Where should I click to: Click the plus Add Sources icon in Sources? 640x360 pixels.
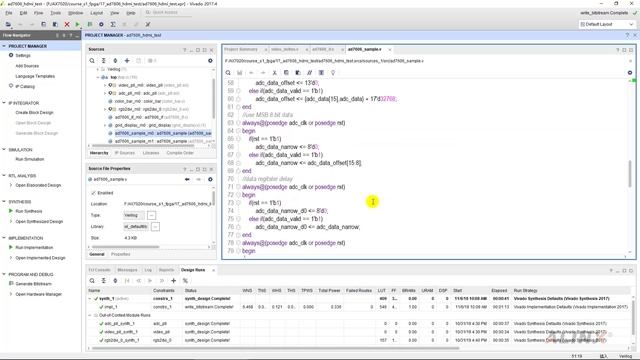click(x=127, y=61)
